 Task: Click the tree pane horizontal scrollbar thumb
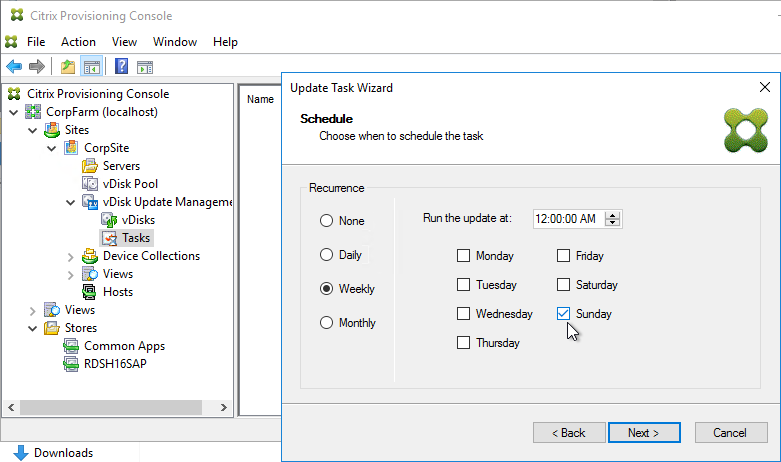click(111, 407)
